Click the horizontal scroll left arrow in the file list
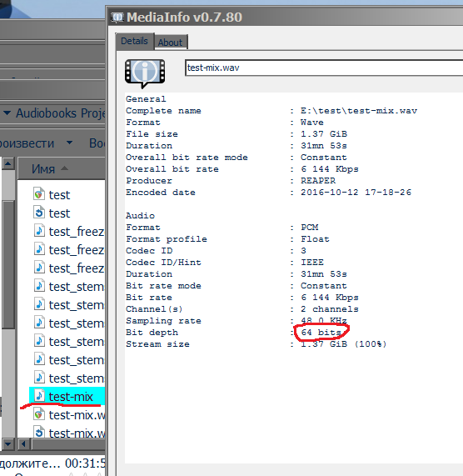This screenshot has height=476, width=463. pos(23,444)
